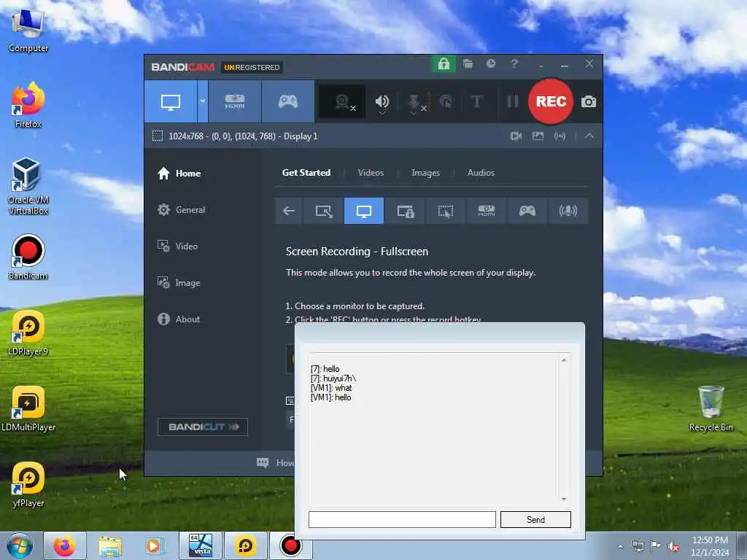Collapse the Bandicam panel with chevron
The height and width of the screenshot is (560, 747).
(x=589, y=136)
